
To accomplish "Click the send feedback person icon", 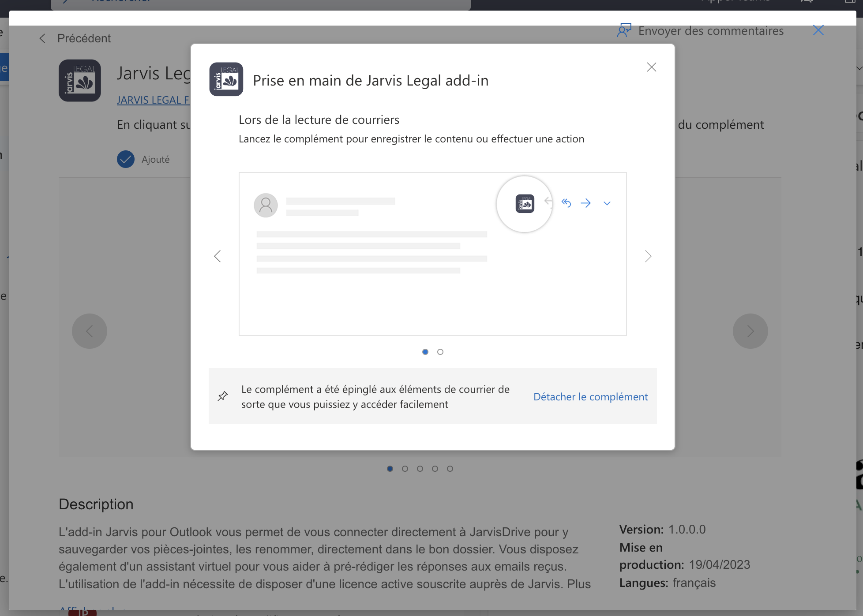I will (x=624, y=30).
